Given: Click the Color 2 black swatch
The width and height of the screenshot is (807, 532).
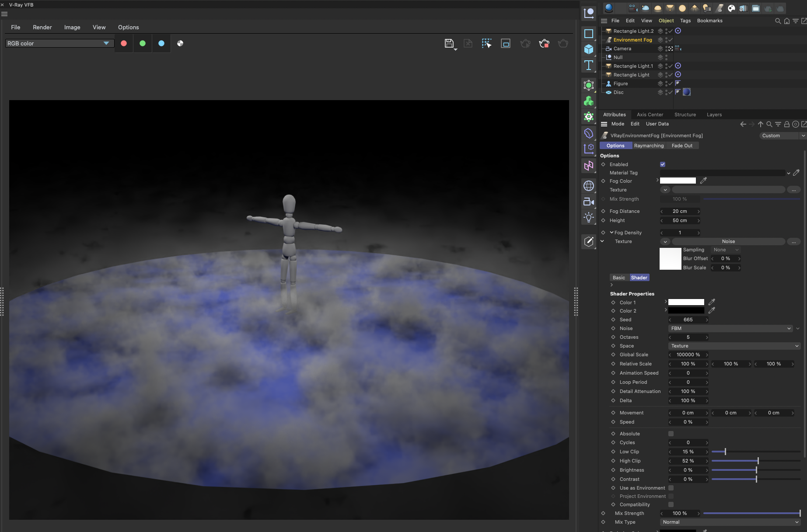Looking at the screenshot, I should (x=686, y=310).
